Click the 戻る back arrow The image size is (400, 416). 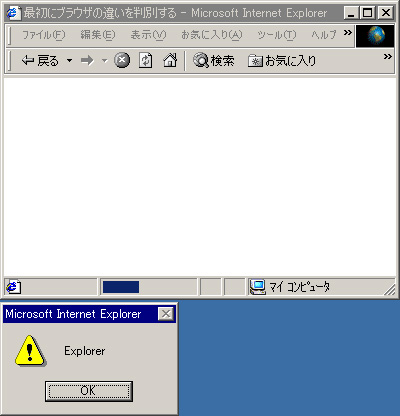coord(40,61)
